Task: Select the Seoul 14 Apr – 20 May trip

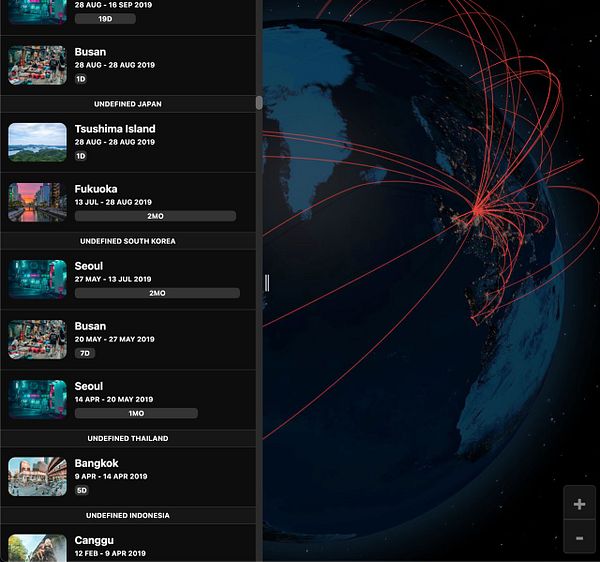Action: pyautogui.click(x=128, y=400)
